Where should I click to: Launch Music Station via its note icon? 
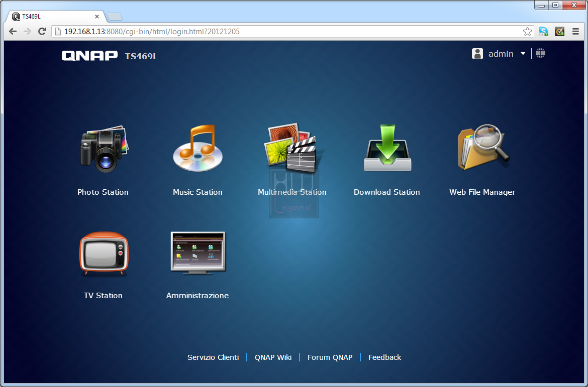tap(198, 149)
